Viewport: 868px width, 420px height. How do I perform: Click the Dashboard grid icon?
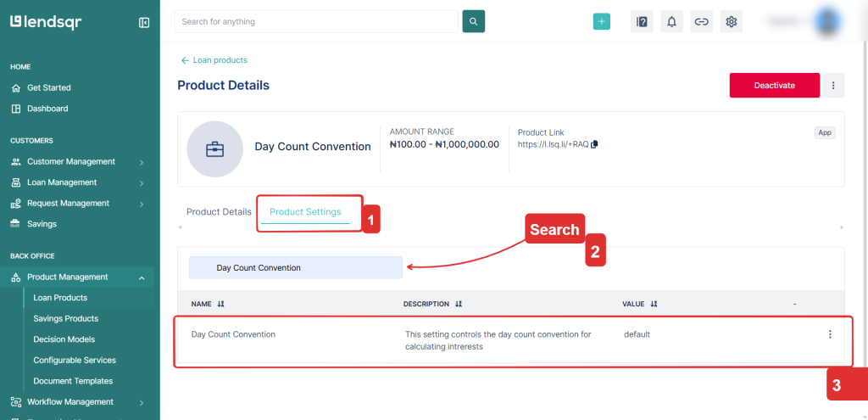point(16,109)
